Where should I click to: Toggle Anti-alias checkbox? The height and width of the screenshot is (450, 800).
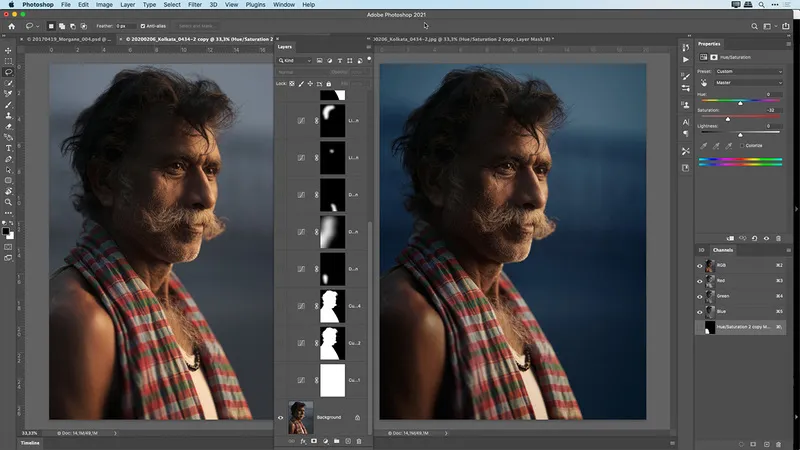click(143, 26)
